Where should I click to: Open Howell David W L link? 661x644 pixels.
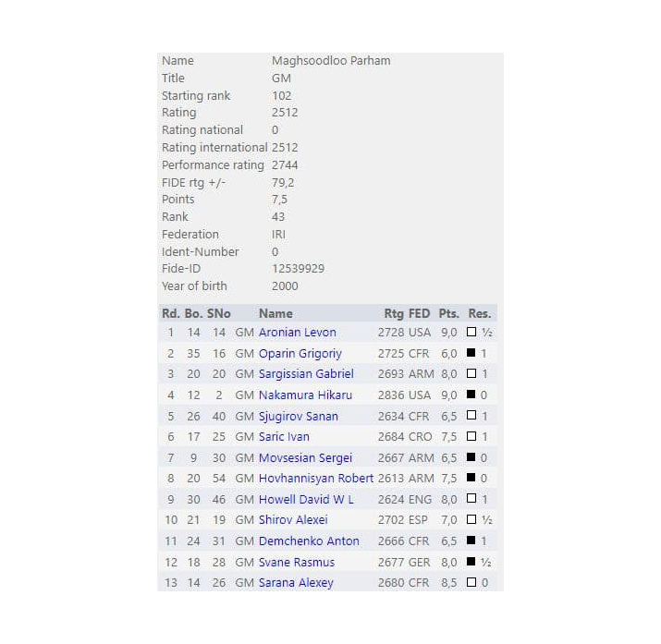pos(306,499)
